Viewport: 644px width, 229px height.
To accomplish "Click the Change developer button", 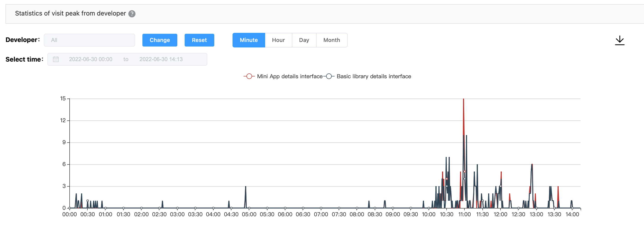I will pyautogui.click(x=160, y=40).
